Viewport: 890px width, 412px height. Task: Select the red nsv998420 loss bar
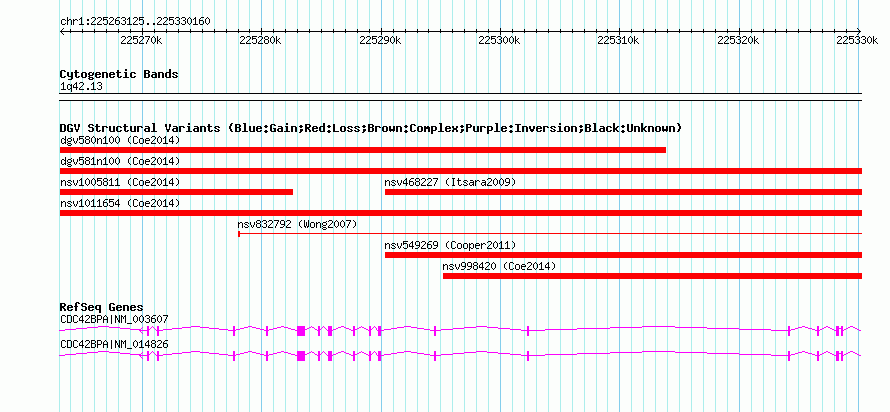click(652, 276)
